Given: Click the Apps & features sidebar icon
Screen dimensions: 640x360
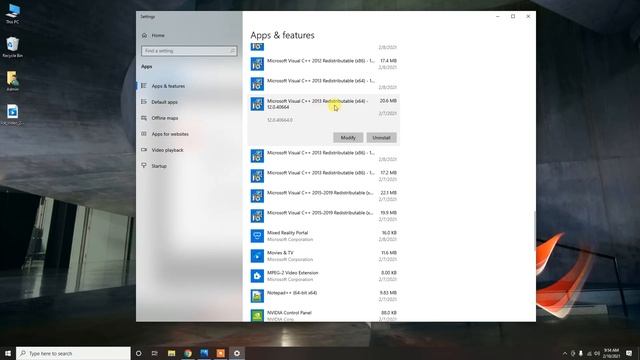Looking at the screenshot, I should (144, 86).
